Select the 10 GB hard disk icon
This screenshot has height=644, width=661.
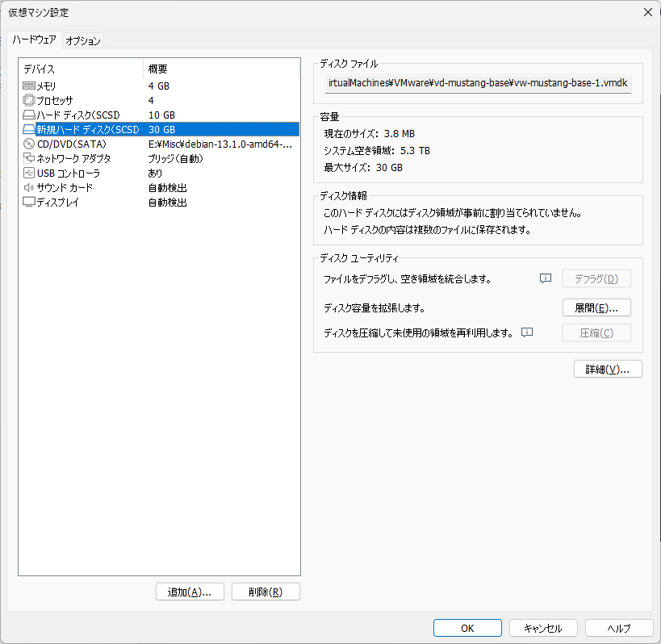(x=29, y=115)
